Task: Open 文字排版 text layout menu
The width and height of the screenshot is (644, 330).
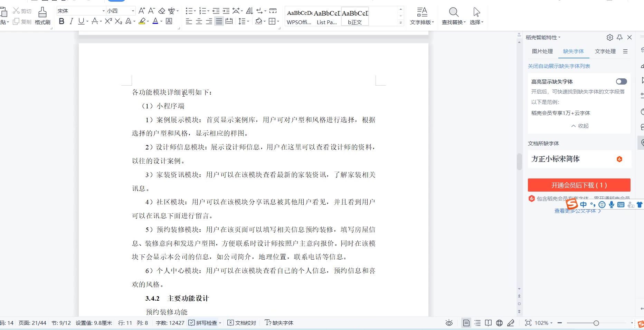Action: tap(422, 16)
